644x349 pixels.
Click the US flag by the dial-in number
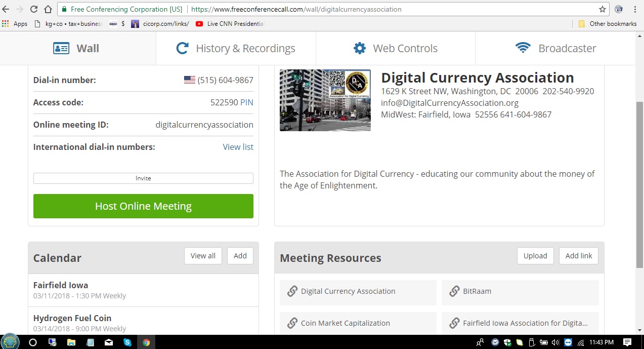pyautogui.click(x=190, y=80)
